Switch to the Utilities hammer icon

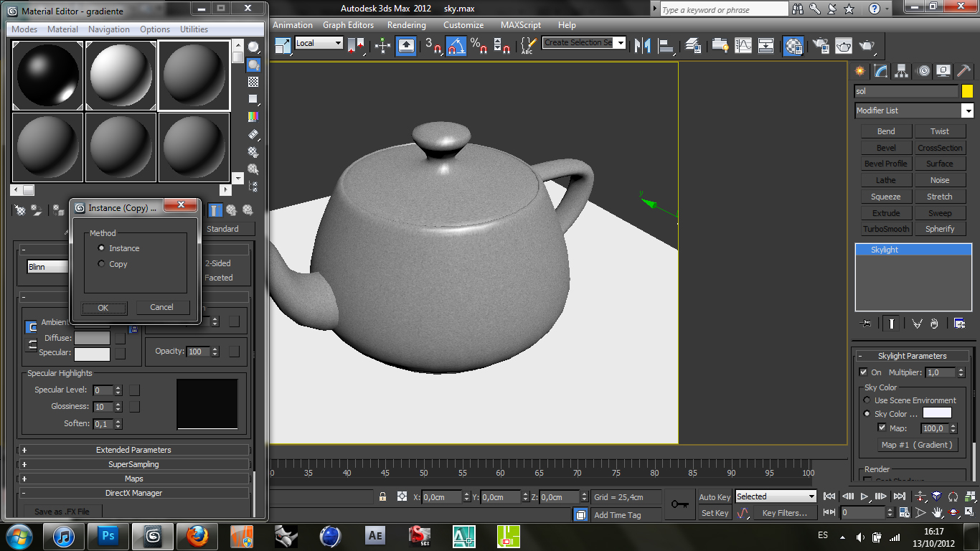click(963, 71)
